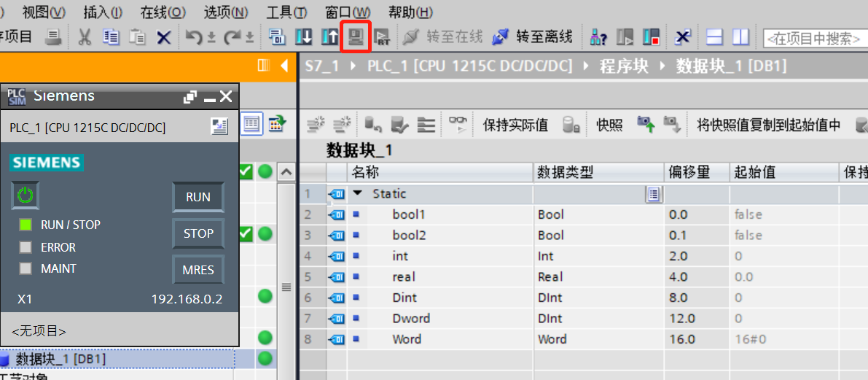
Task: Click 转至在线 go online button
Action: point(443,37)
